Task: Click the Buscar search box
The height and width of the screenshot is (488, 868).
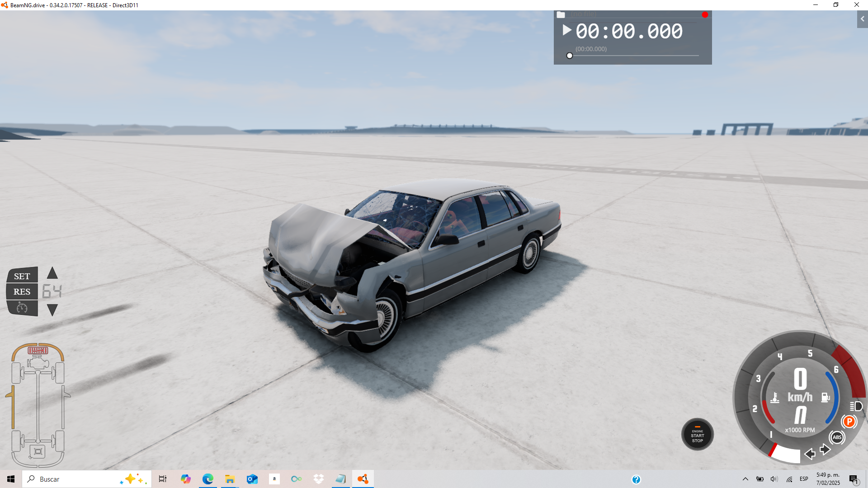Action: (87, 479)
